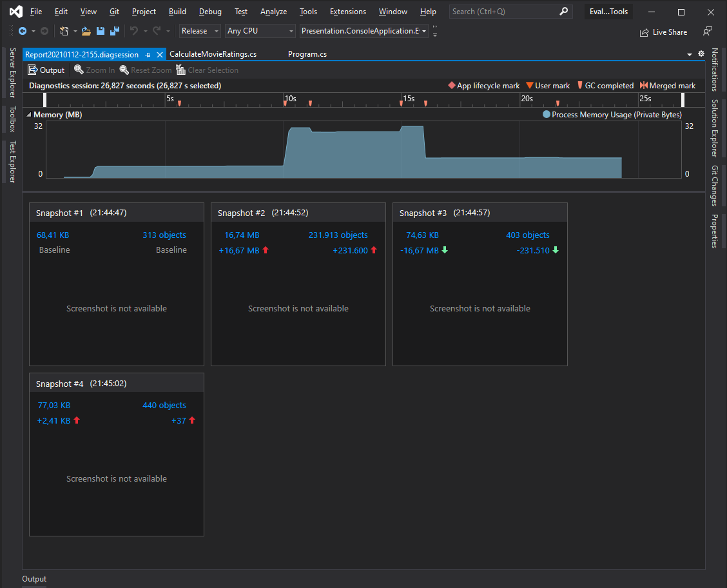Click the search box magnifier icon
727x588 pixels.
click(563, 11)
